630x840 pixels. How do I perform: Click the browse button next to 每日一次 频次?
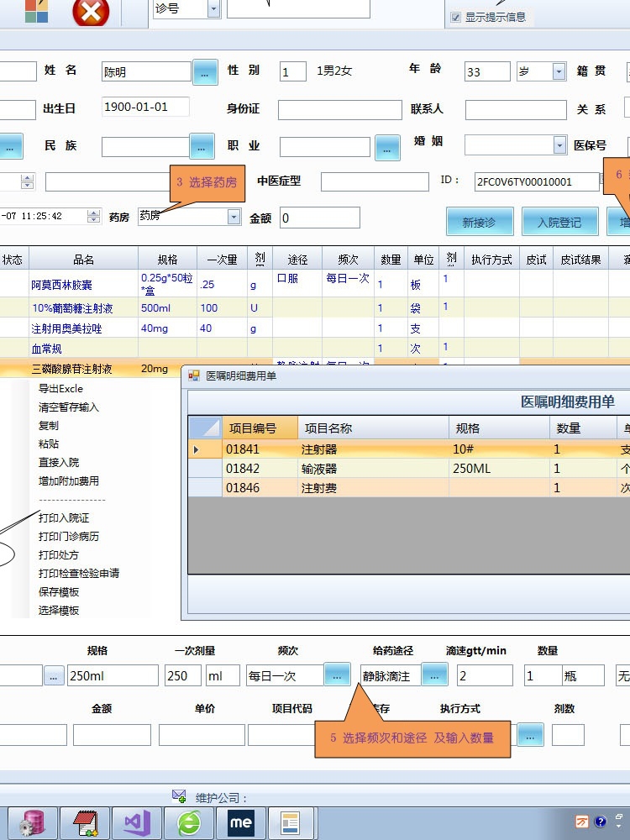click(x=337, y=675)
